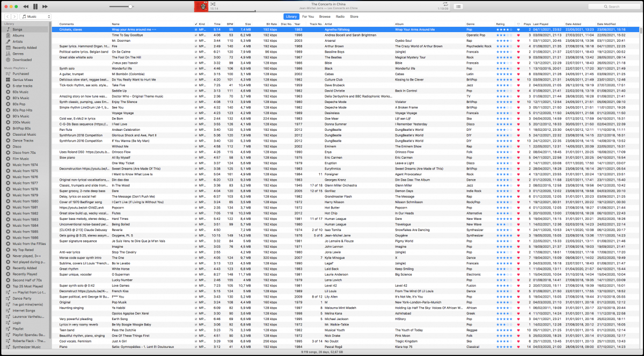Click status text 9.119 songs, 28 days
Screen dimensions: 644x356
point(322,352)
